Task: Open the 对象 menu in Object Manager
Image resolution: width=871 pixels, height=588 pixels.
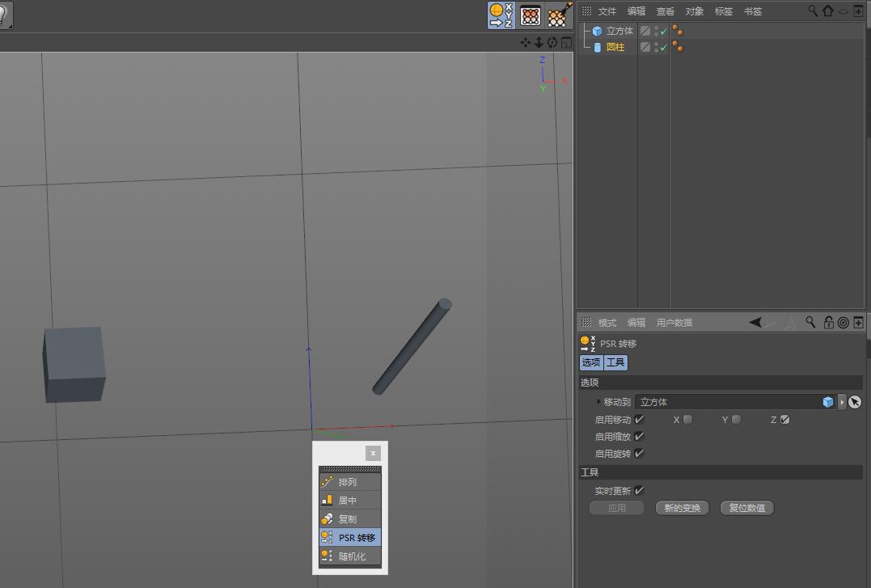Action: tap(695, 11)
